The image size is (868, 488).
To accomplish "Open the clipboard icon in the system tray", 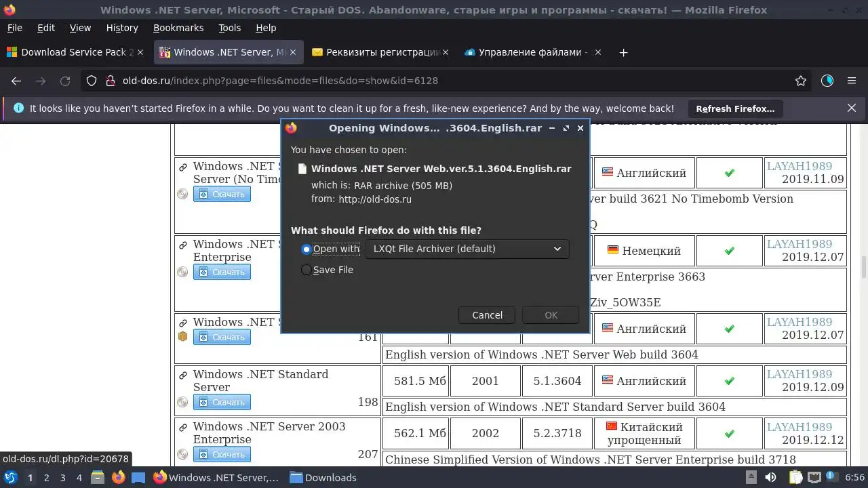I will point(795,478).
